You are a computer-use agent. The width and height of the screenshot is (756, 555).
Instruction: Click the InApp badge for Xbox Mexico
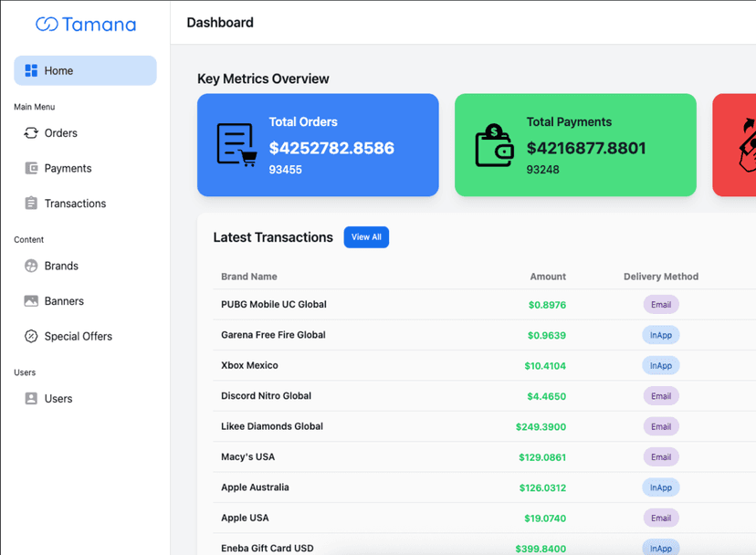coord(661,366)
